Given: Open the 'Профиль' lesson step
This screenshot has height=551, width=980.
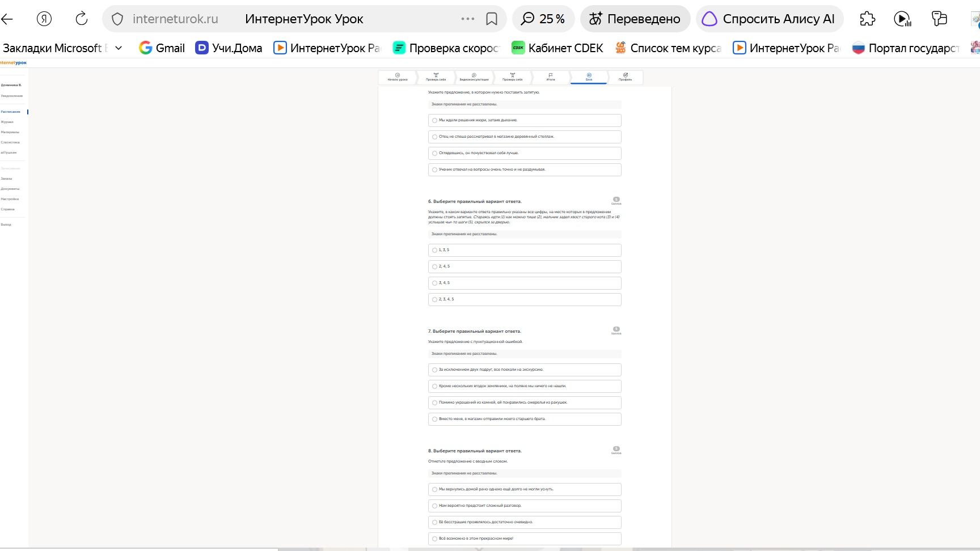Looking at the screenshot, I should (x=626, y=77).
